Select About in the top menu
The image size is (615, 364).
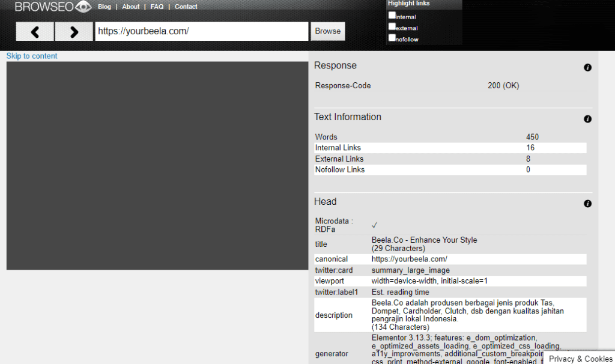coord(130,7)
